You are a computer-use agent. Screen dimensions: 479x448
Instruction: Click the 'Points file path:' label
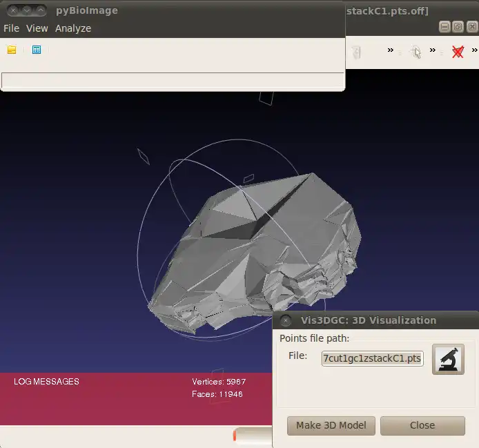(x=314, y=339)
